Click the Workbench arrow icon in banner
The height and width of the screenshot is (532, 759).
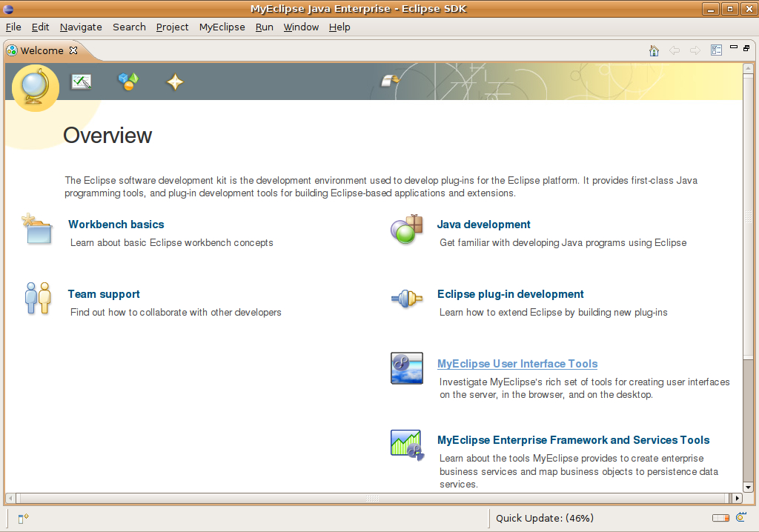coord(390,80)
